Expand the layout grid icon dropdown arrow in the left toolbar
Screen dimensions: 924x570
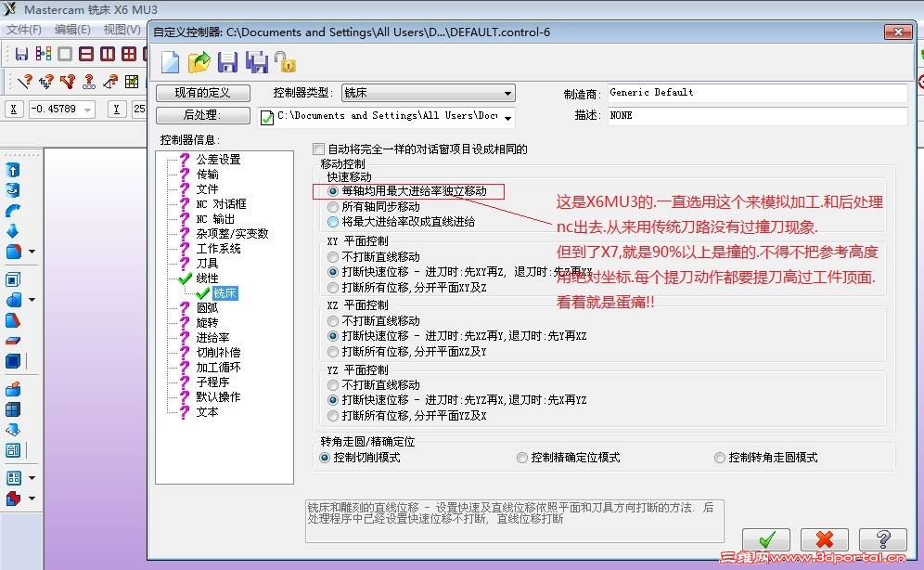tap(32, 477)
